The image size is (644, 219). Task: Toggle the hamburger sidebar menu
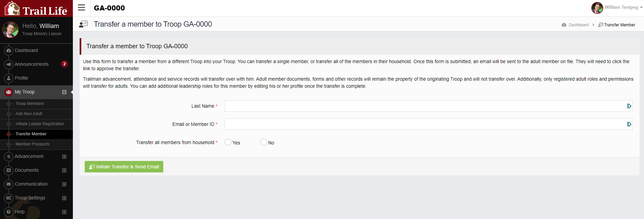81,7
